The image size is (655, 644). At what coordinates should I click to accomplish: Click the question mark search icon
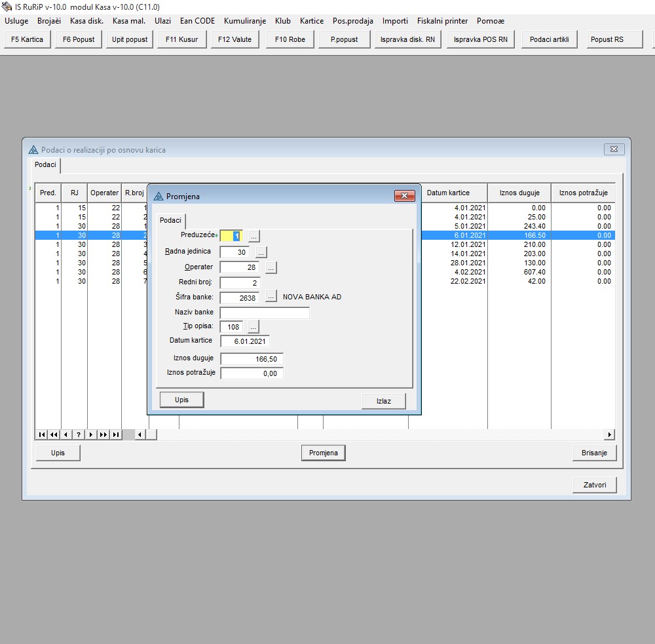tap(78, 434)
